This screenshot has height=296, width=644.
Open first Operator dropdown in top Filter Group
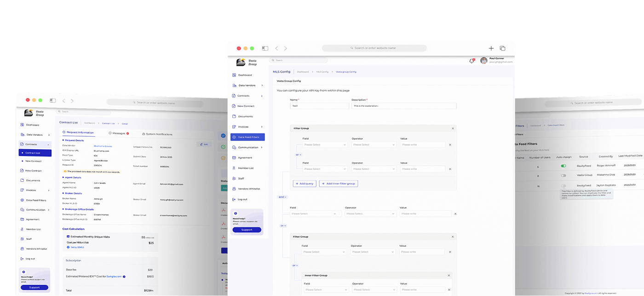[374, 145]
